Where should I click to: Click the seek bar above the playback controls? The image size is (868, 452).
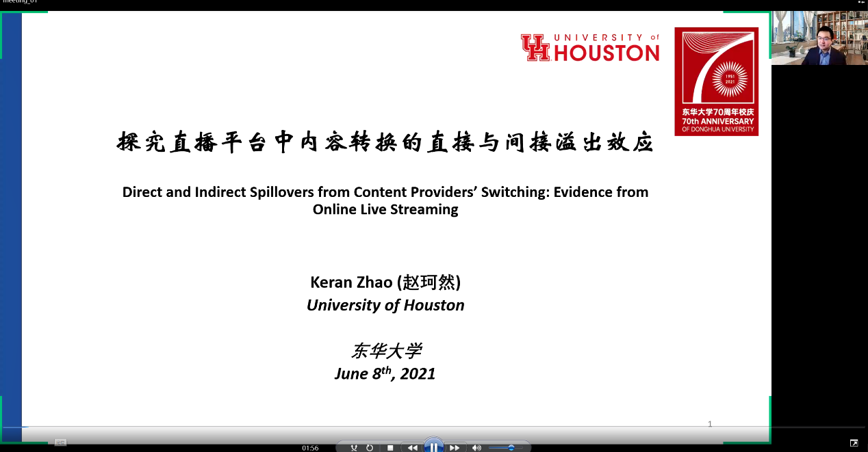(411, 427)
